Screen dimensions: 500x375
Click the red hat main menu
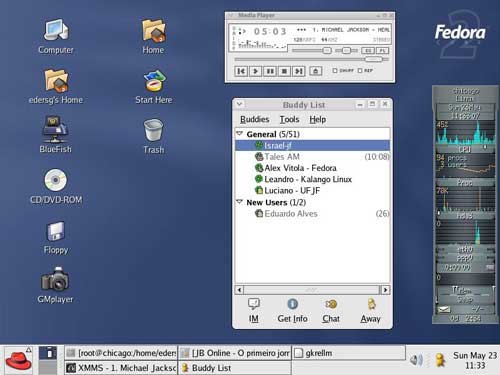coord(19,360)
